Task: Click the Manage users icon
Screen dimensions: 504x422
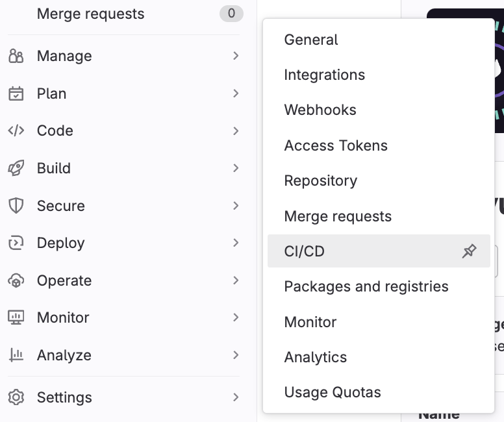Action: click(x=16, y=56)
